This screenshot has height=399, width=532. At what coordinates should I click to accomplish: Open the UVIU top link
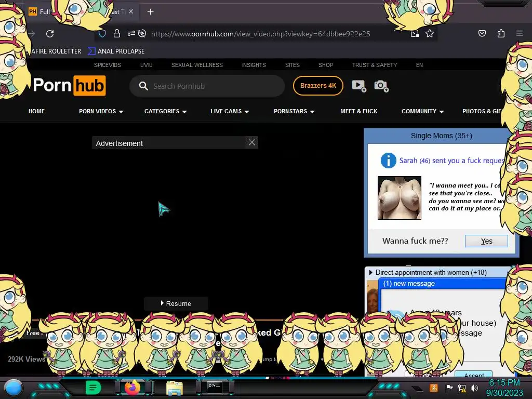[x=146, y=65]
